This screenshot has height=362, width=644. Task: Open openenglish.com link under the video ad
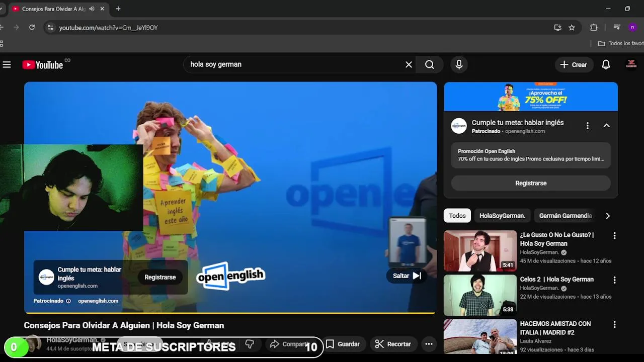coord(98,301)
